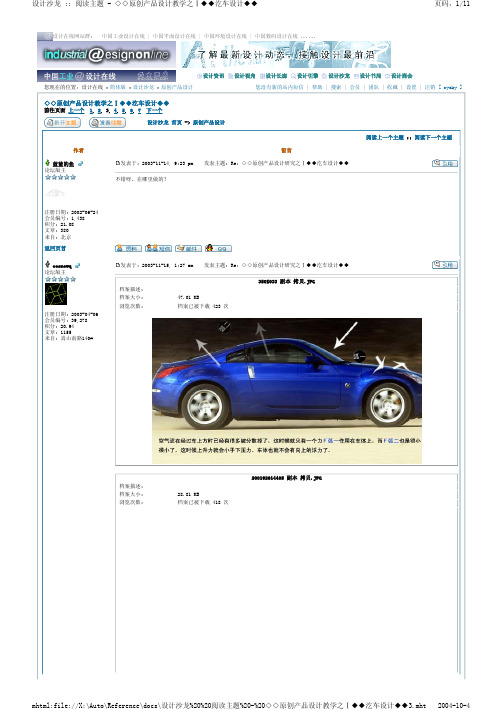Viewport: 503px width, 711px height.
Task: Go to the 上一个 previous page link
Action: pyautogui.click(x=76, y=111)
